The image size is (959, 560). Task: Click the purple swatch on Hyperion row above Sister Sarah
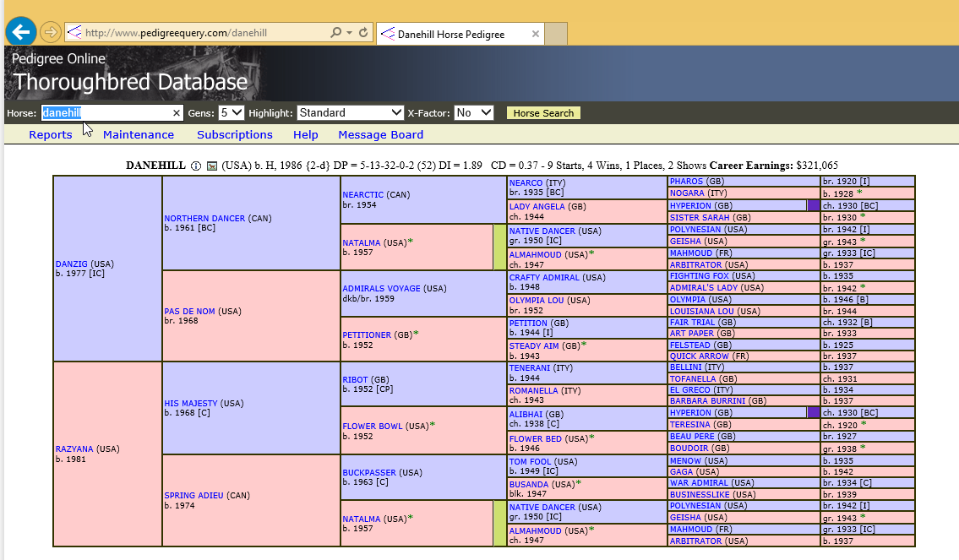(814, 206)
